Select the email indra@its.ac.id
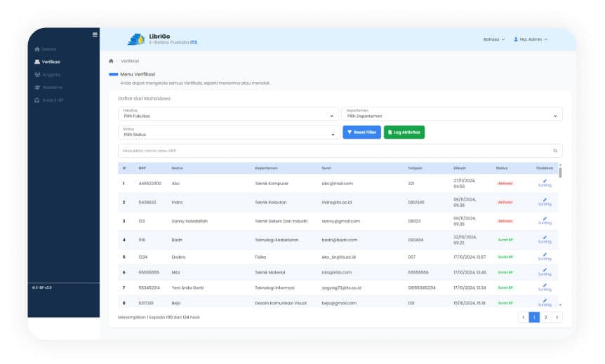 point(336,203)
